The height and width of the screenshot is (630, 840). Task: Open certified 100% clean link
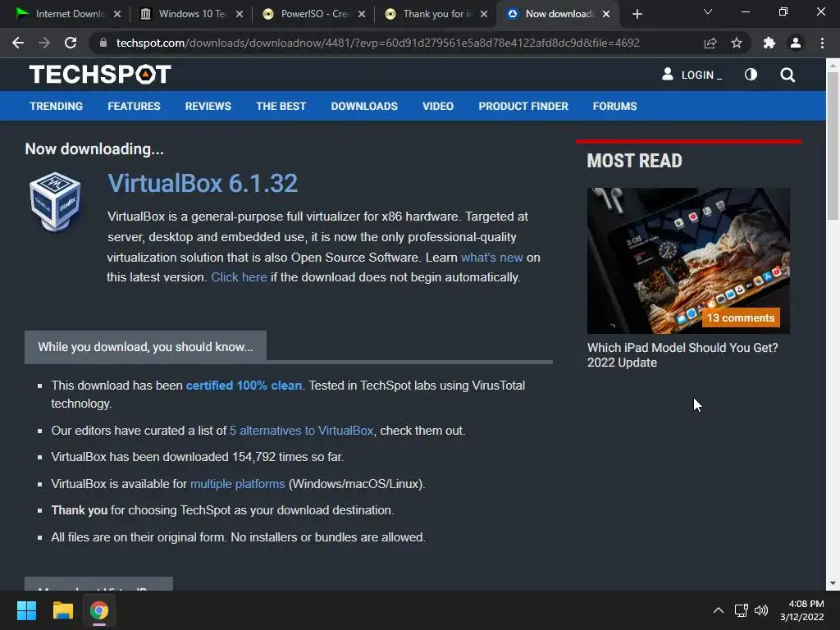[244, 386]
